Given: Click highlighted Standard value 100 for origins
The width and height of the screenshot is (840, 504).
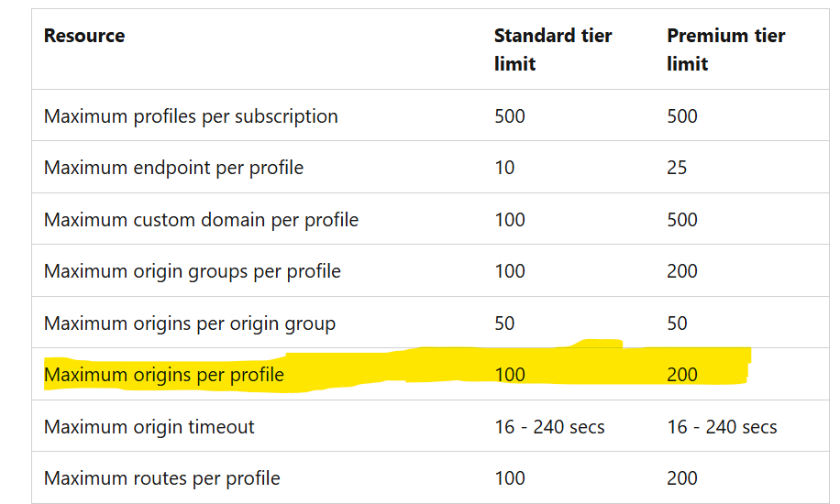Looking at the screenshot, I should click(510, 375).
